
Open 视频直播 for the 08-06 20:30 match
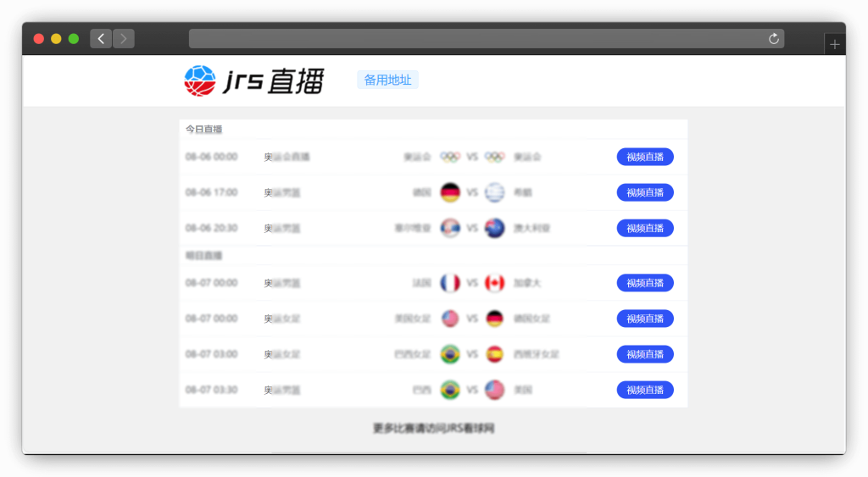(x=645, y=228)
